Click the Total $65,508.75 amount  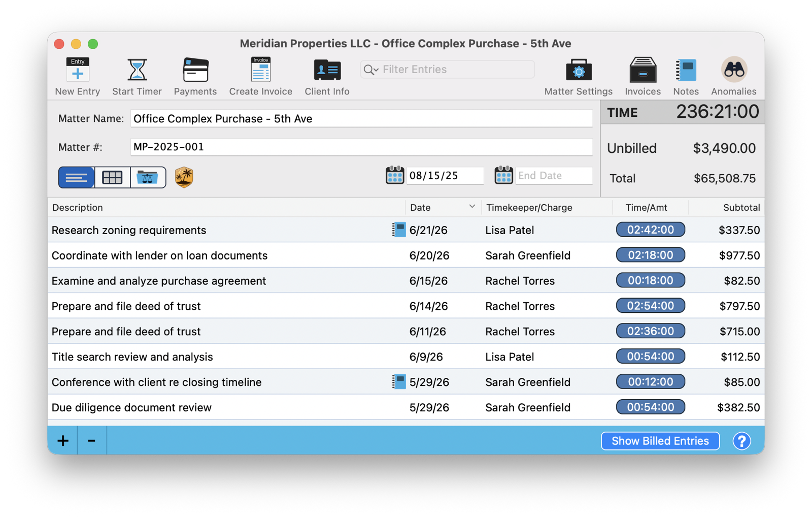pyautogui.click(x=724, y=178)
